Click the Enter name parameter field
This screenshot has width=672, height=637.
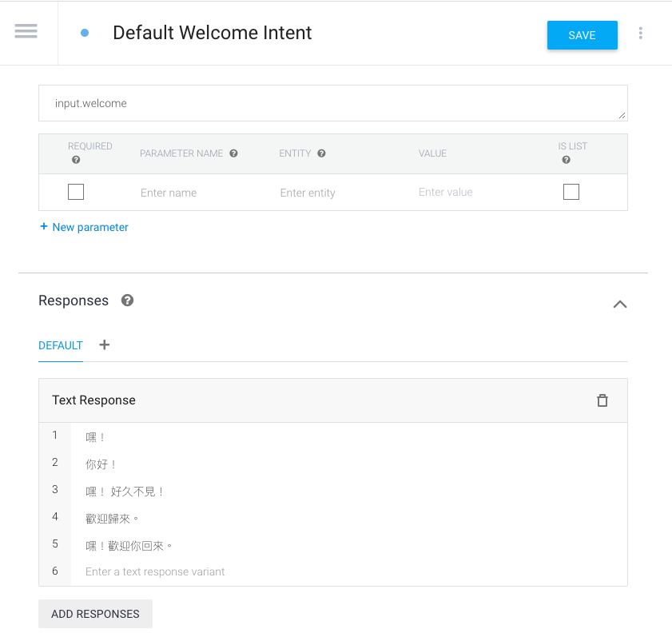point(169,193)
